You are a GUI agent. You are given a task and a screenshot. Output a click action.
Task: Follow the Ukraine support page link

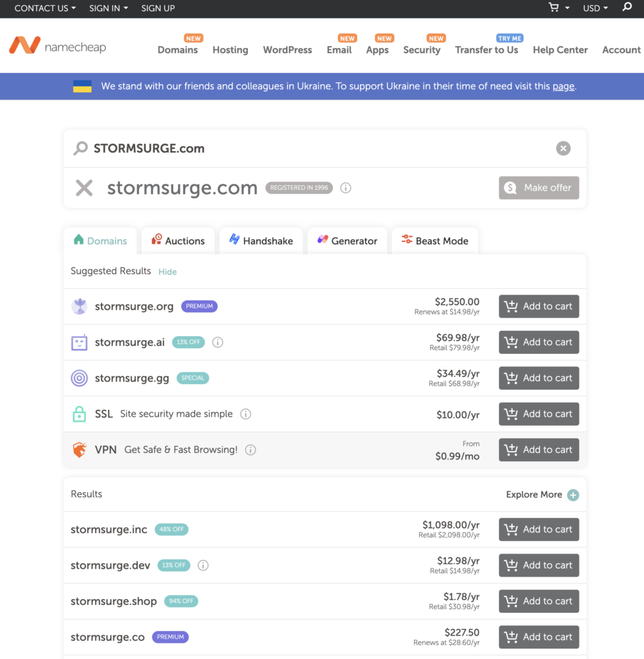pos(563,86)
